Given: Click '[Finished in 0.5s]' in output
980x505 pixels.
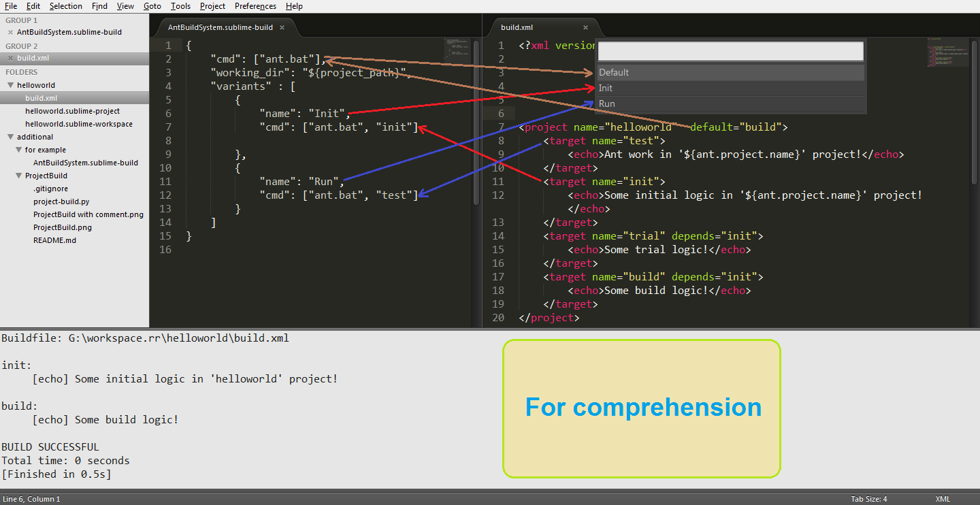Looking at the screenshot, I should tap(56, 474).
